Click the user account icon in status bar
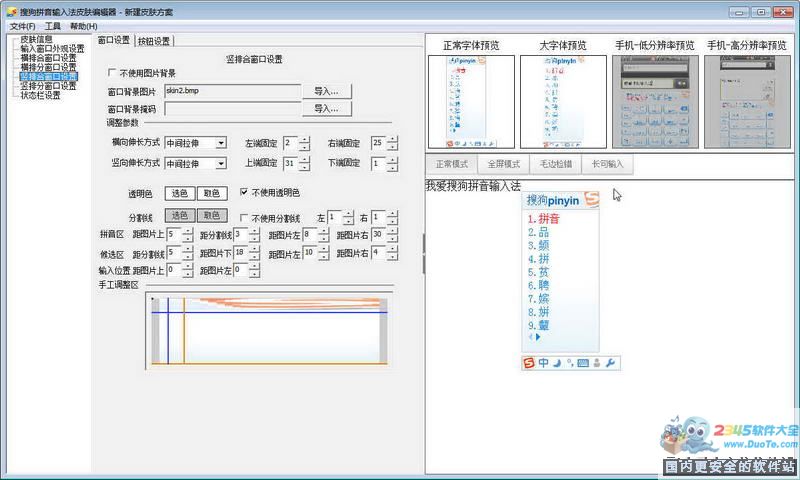The width and height of the screenshot is (800, 480). point(597,363)
